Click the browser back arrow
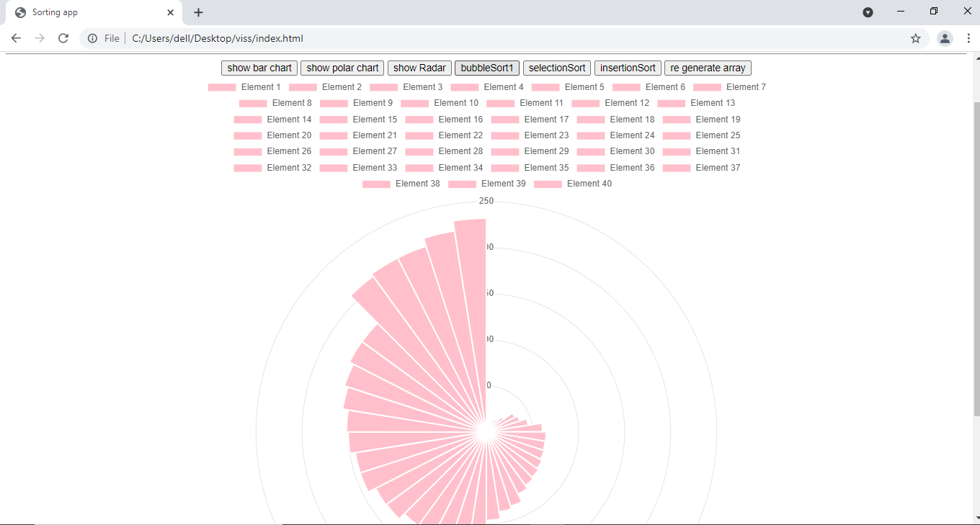Viewport: 980px width, 525px height. pyautogui.click(x=16, y=38)
